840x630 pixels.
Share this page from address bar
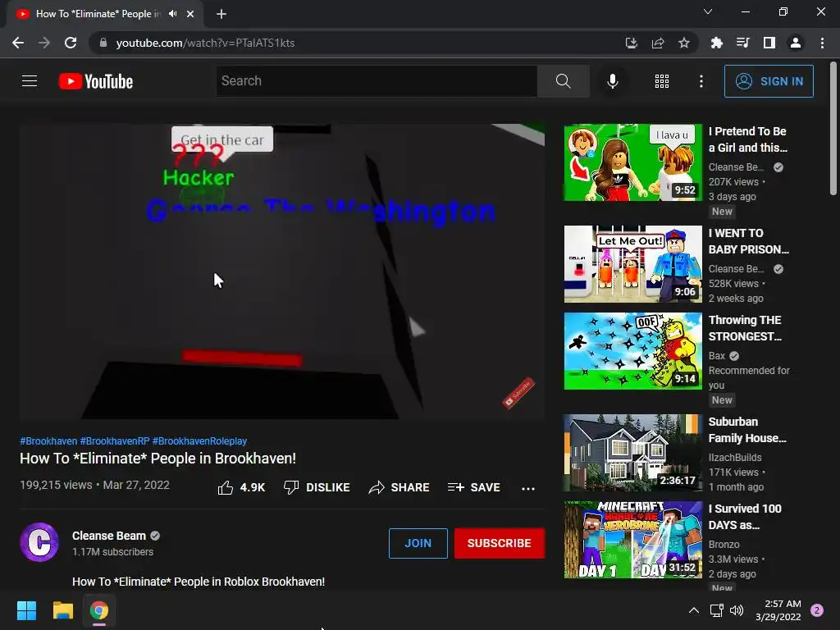(658, 43)
